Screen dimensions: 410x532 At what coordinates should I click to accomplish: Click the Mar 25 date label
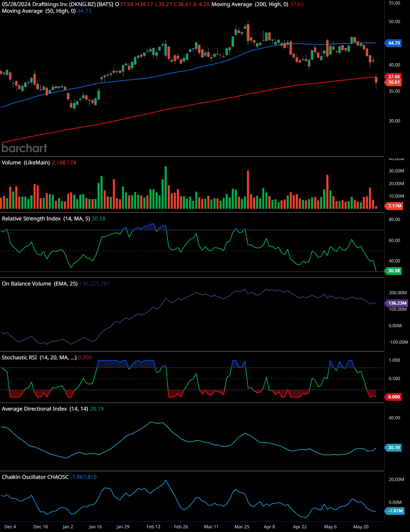click(x=242, y=527)
